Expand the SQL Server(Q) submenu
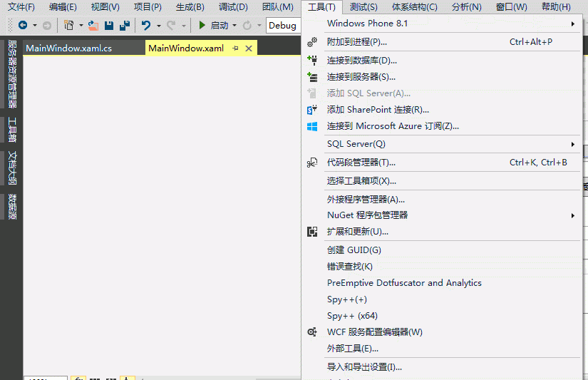This screenshot has height=380, width=588. [x=572, y=144]
